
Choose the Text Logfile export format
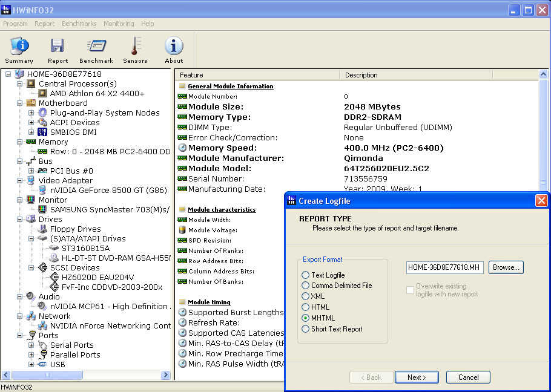pyautogui.click(x=306, y=275)
